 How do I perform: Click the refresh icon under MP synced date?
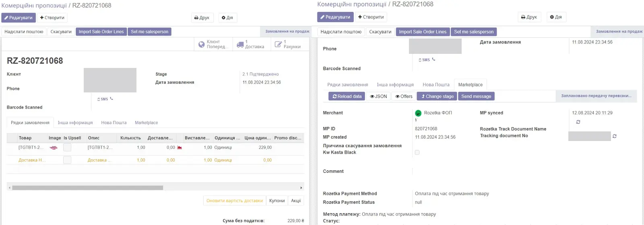[x=578, y=122]
